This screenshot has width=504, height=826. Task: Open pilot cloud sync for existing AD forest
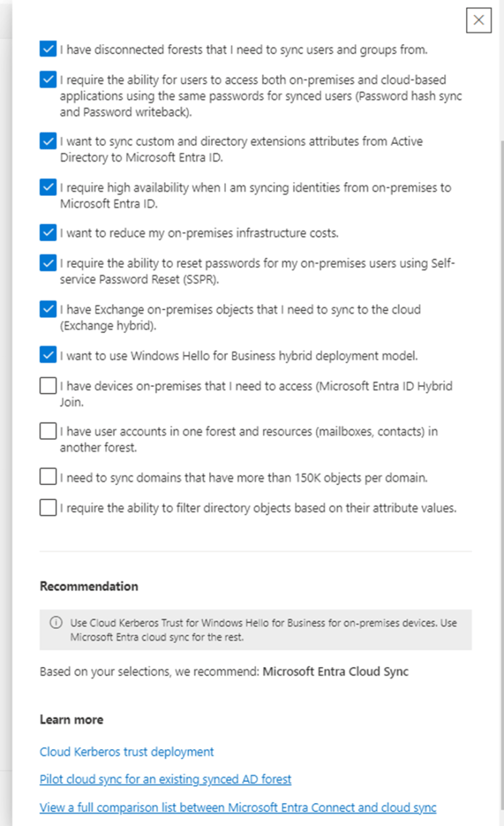(166, 779)
